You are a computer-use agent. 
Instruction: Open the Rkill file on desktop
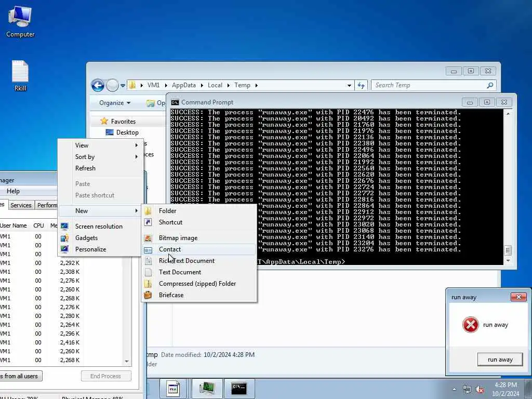[x=20, y=76]
